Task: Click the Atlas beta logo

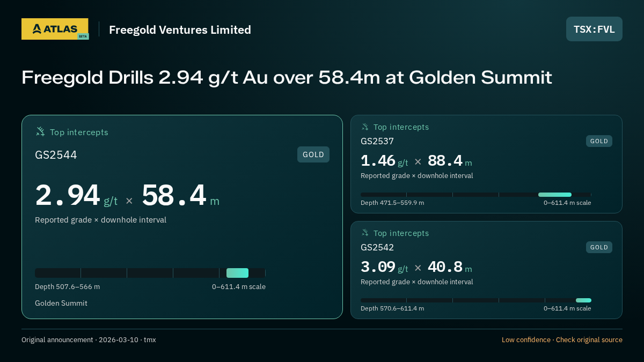Action: coord(55,29)
